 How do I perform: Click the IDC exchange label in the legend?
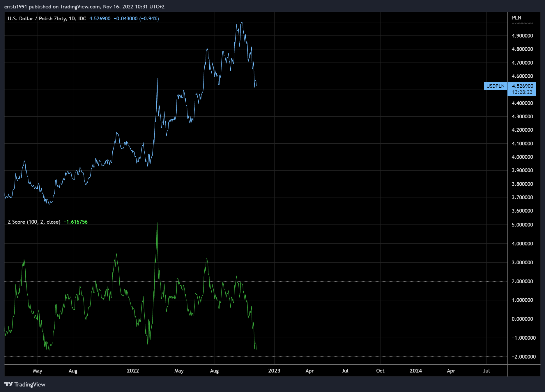click(82, 18)
